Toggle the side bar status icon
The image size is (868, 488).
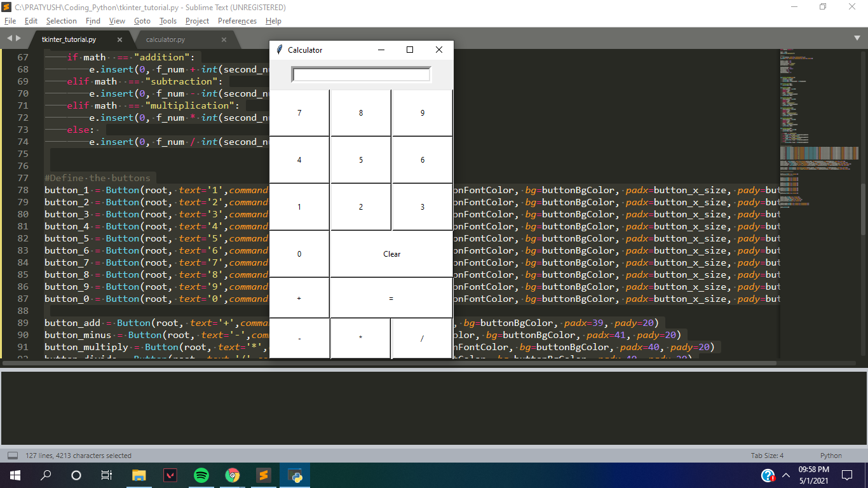12,456
